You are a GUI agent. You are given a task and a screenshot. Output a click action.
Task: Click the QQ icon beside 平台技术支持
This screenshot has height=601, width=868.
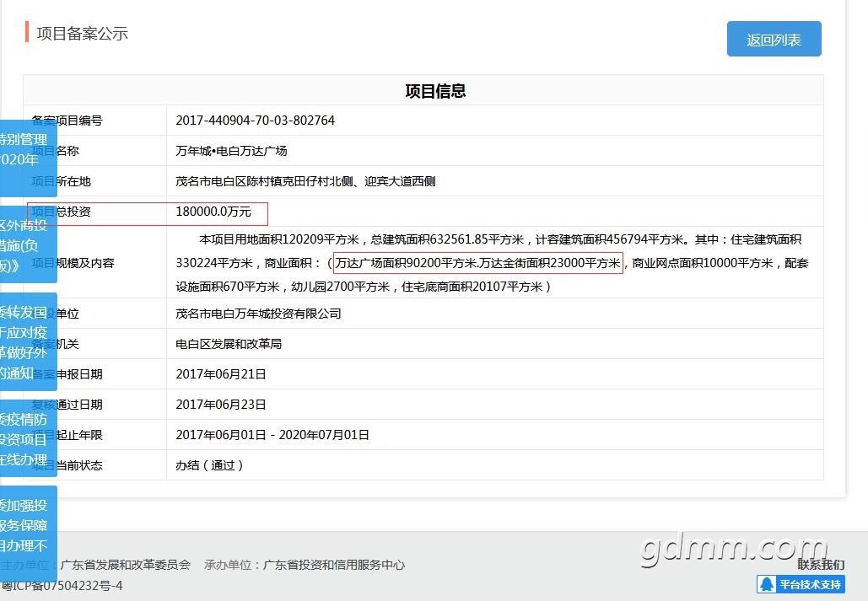tap(768, 584)
